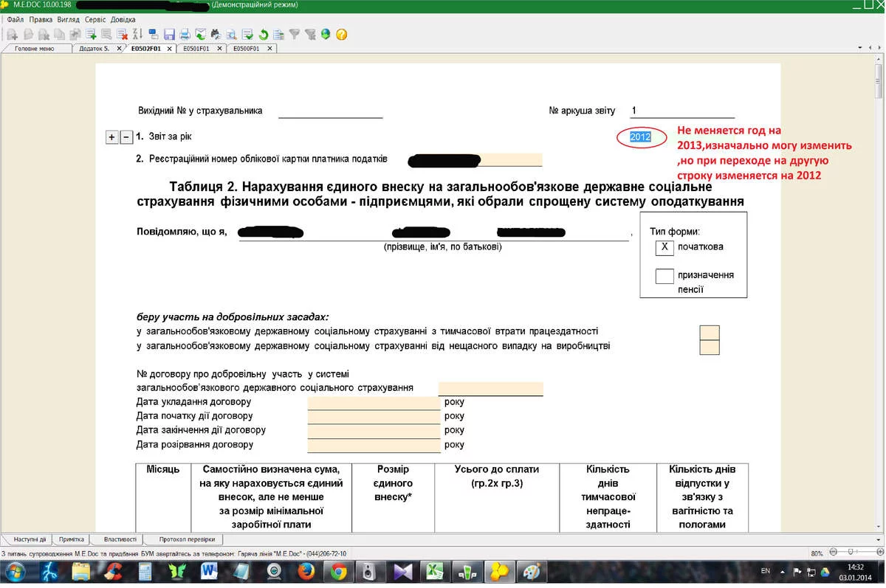Click the Print icon in toolbar
Screen dimensions: 886x588
185,34
